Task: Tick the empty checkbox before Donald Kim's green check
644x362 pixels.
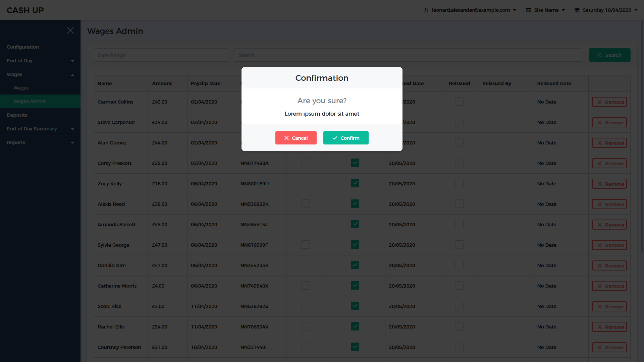Action: tap(306, 265)
